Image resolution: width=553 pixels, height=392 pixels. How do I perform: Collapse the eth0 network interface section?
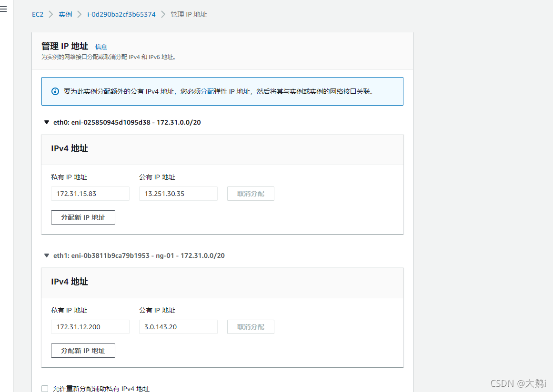(x=47, y=122)
